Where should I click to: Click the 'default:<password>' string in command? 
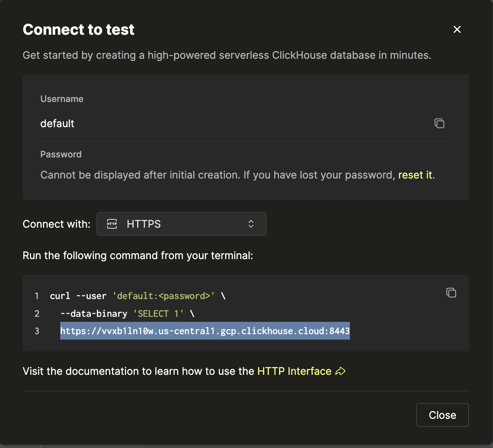[x=163, y=296]
